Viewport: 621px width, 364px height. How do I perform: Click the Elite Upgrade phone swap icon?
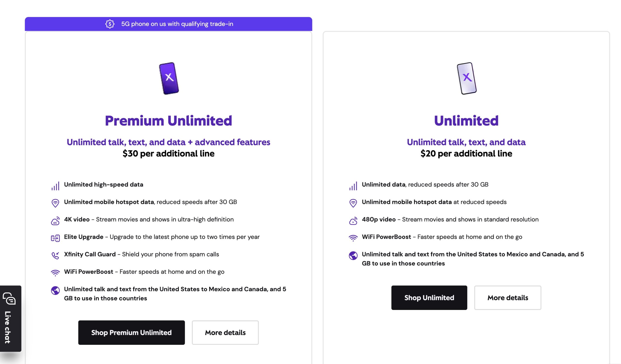click(55, 238)
